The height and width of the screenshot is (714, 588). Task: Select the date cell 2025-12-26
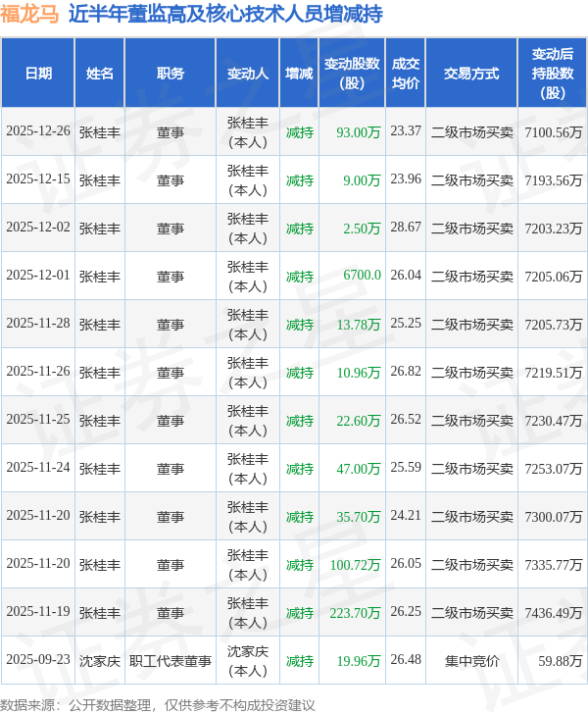click(38, 131)
